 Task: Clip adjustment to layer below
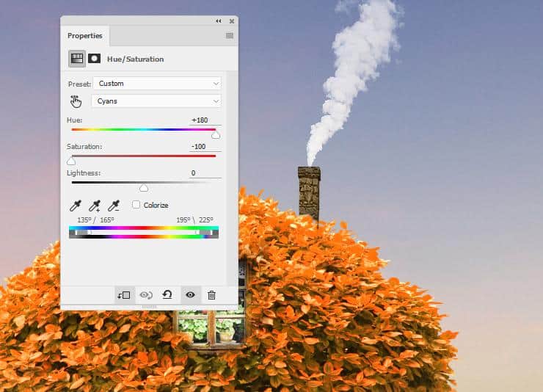point(123,295)
